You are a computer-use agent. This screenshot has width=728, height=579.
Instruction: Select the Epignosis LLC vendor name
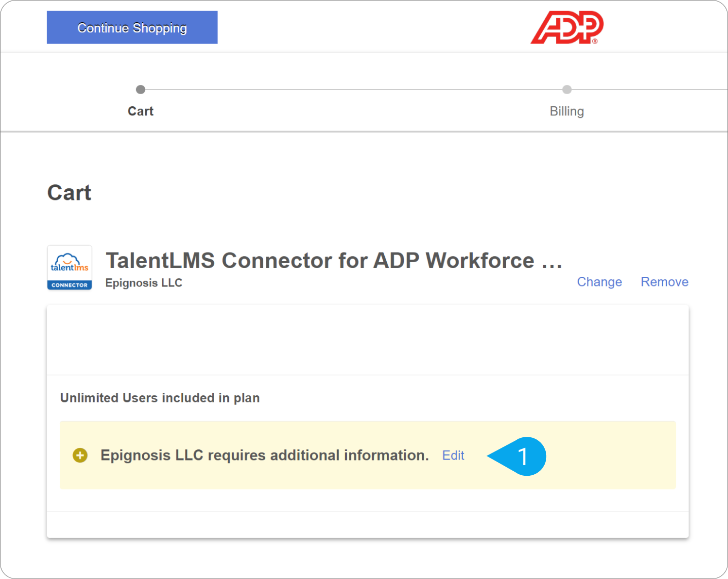[x=144, y=283]
